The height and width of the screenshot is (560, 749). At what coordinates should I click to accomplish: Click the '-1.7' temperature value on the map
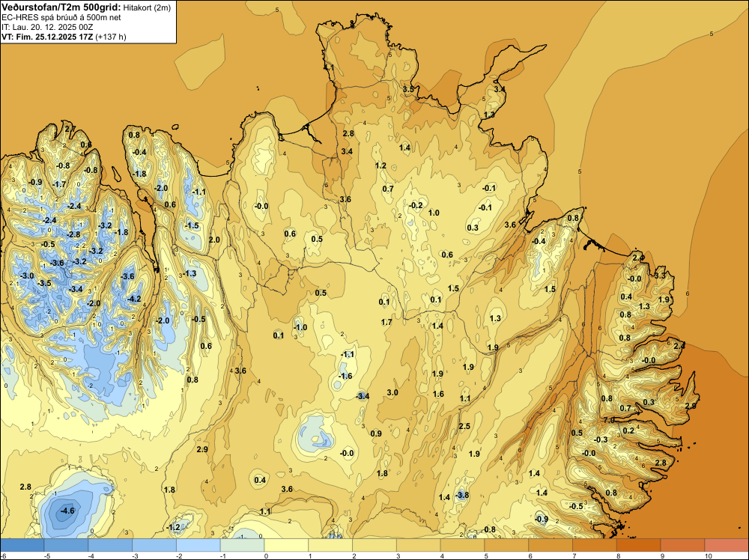(59, 185)
